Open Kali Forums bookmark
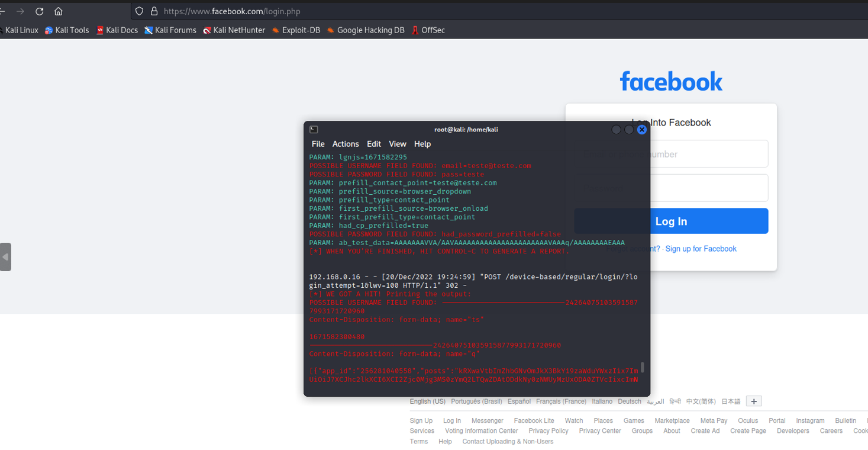 pos(170,30)
